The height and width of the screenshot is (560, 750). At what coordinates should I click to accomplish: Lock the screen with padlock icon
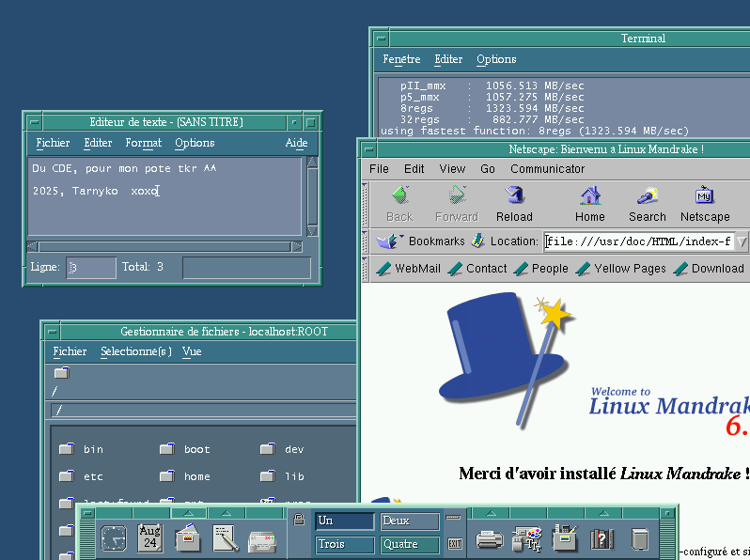click(300, 519)
